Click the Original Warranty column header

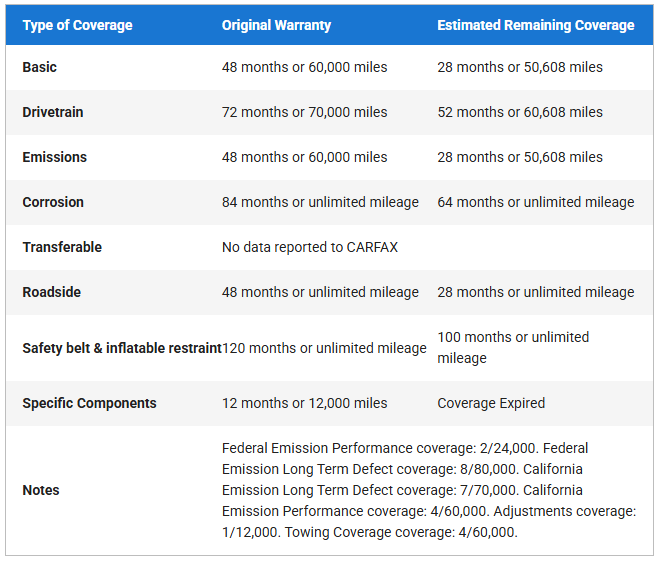(276, 25)
